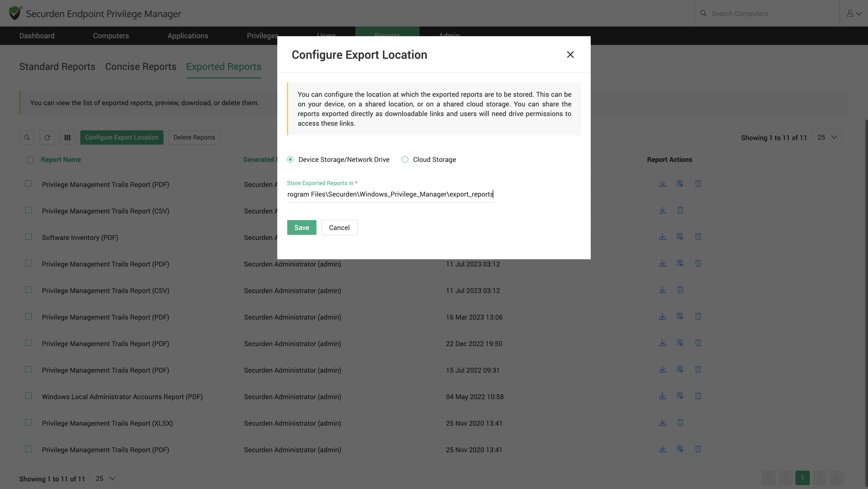This screenshot has height=489, width=868.
Task: Sort by Report Name column
Action: click(x=61, y=160)
